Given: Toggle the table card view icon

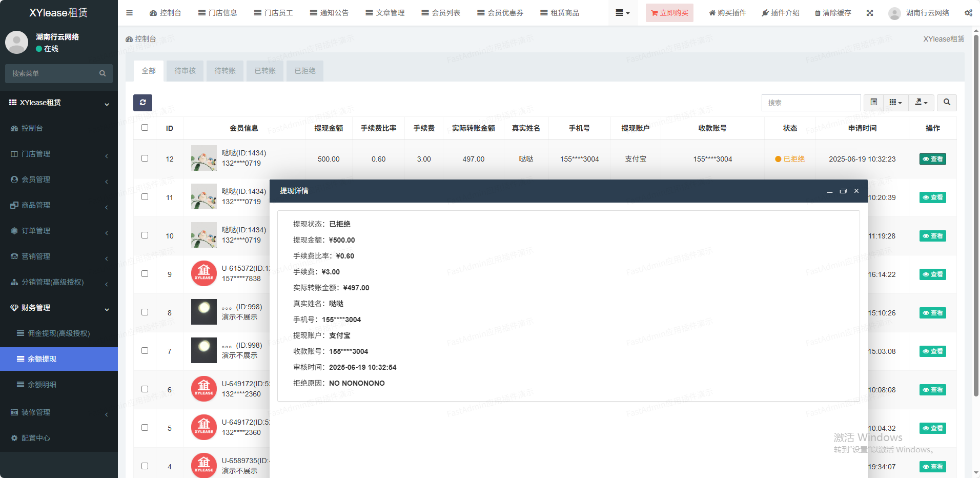Looking at the screenshot, I should (873, 103).
